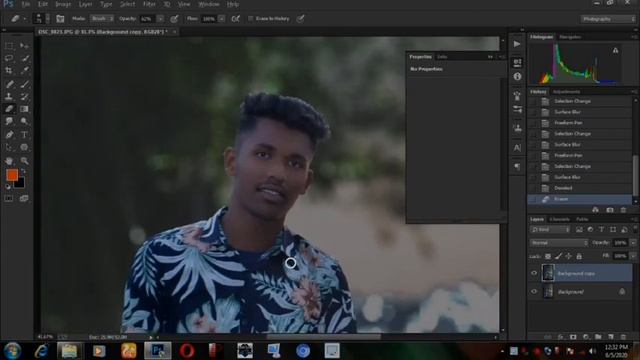
Task: Select the Eyedropper tool
Action: (x=24, y=71)
